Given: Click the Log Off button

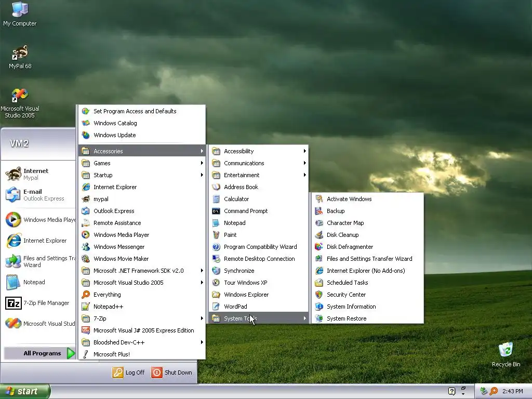Looking at the screenshot, I should 129,373.
